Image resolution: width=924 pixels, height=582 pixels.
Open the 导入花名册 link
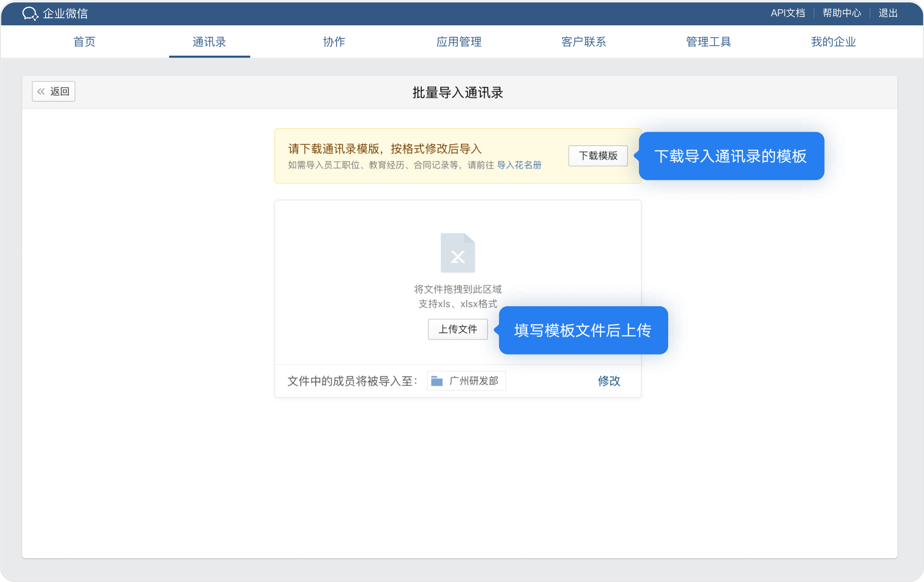(519, 165)
